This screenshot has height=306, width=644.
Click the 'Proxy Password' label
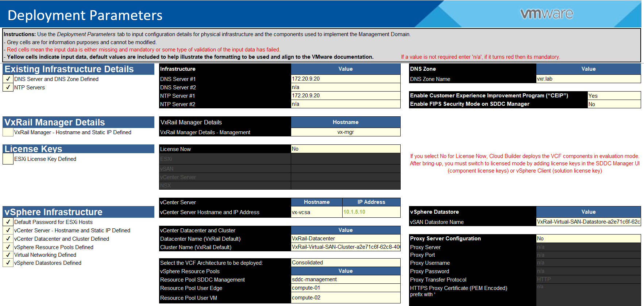point(429,271)
